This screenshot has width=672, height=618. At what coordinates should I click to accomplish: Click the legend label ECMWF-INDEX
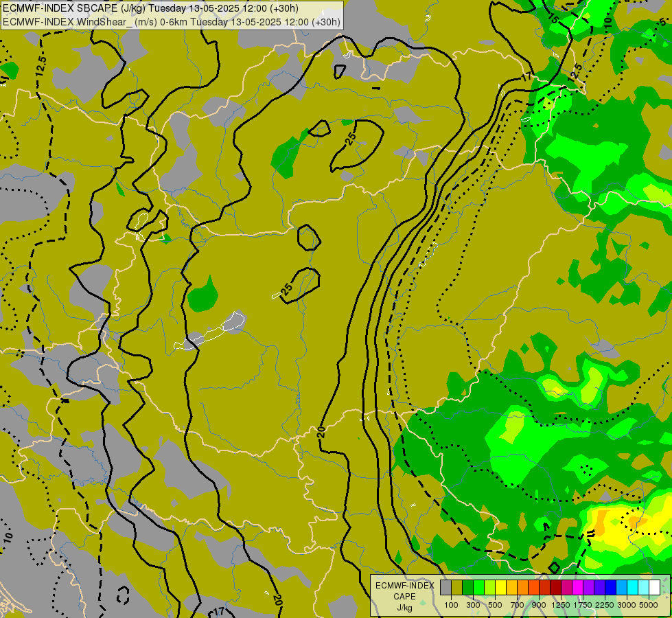(x=405, y=586)
